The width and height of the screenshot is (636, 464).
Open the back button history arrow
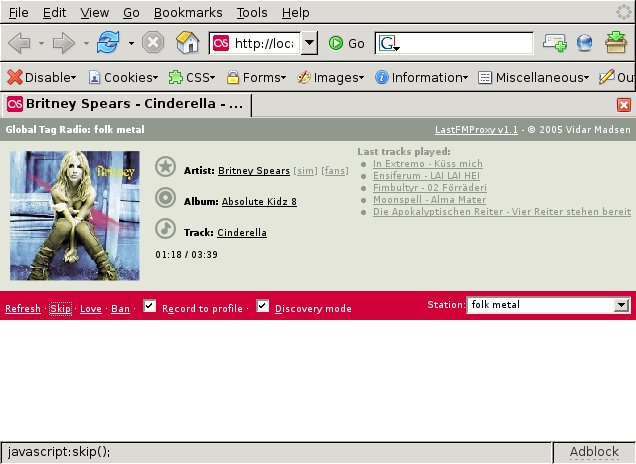pos(41,43)
